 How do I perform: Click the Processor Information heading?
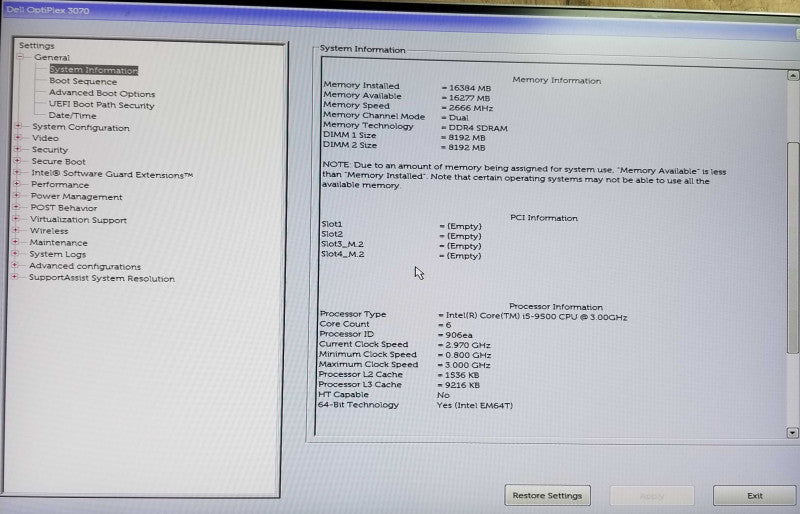pos(556,307)
